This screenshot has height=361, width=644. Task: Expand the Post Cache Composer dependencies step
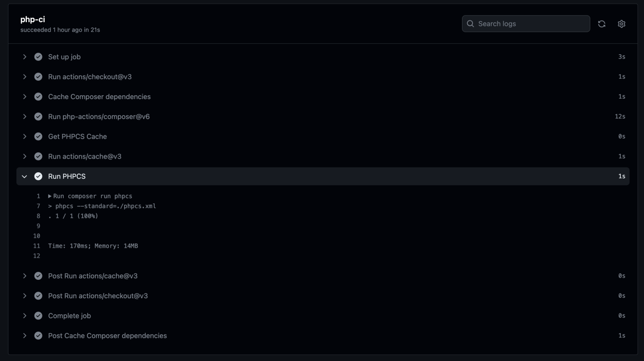click(25, 336)
